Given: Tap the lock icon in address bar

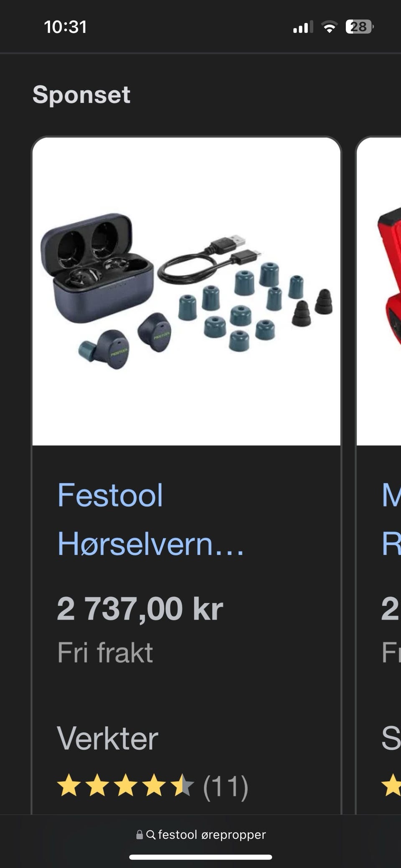Looking at the screenshot, I should point(140,835).
